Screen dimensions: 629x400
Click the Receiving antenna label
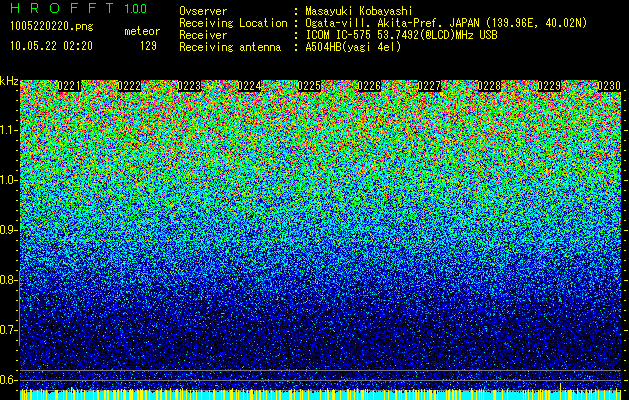tap(230, 47)
